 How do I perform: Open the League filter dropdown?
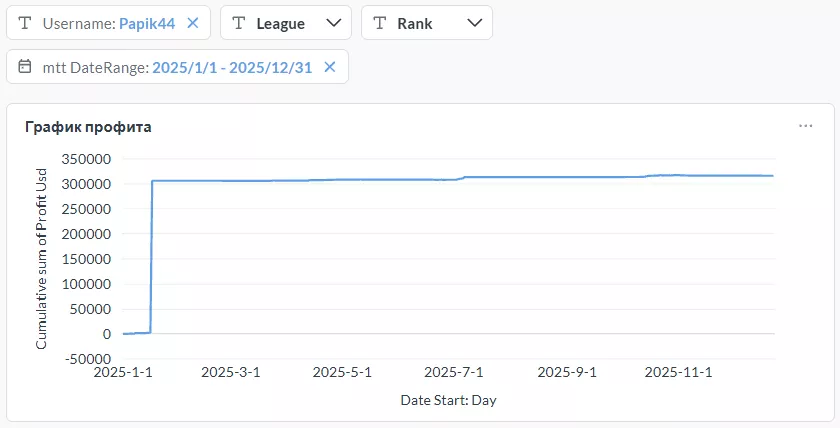click(x=285, y=23)
